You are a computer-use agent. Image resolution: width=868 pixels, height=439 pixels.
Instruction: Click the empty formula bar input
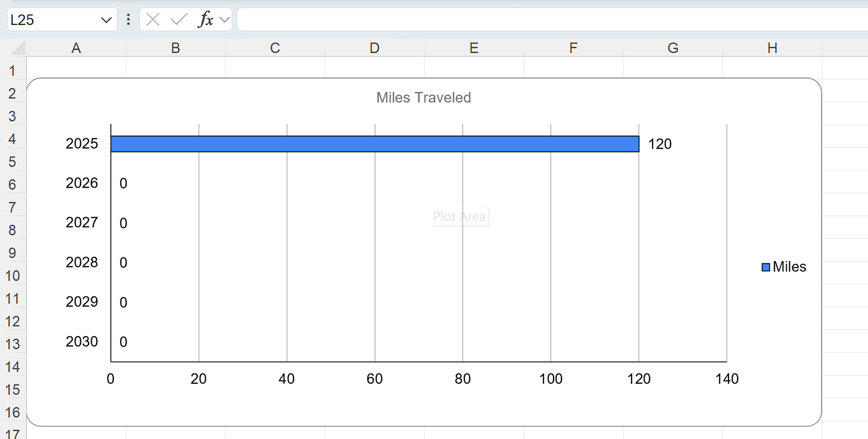pyautogui.click(x=552, y=19)
